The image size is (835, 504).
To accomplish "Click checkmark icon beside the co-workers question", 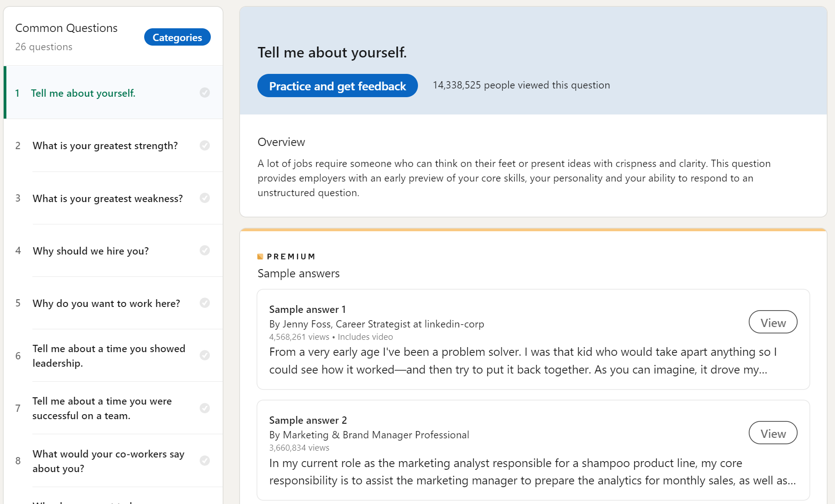I will pyautogui.click(x=205, y=461).
